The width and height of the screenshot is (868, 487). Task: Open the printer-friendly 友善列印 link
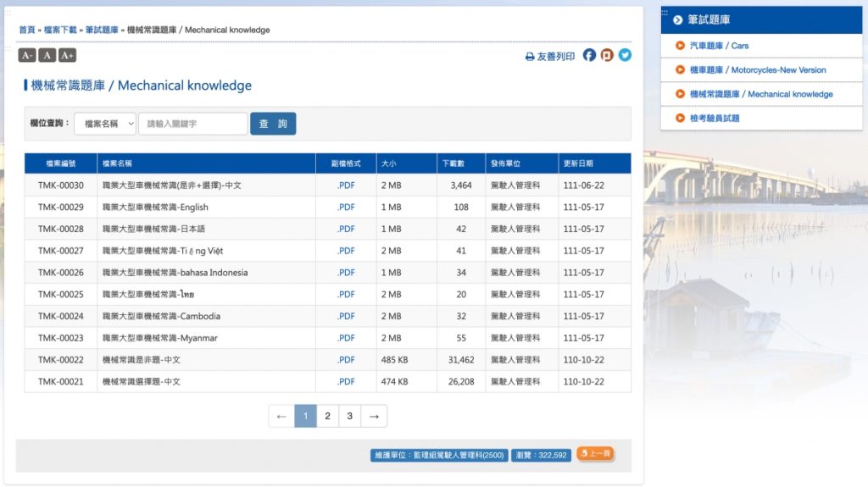[549, 57]
